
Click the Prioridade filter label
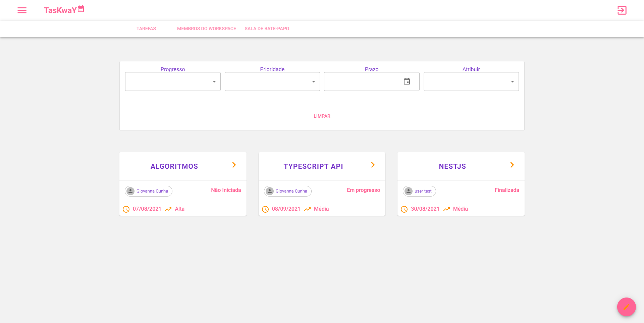272,69
